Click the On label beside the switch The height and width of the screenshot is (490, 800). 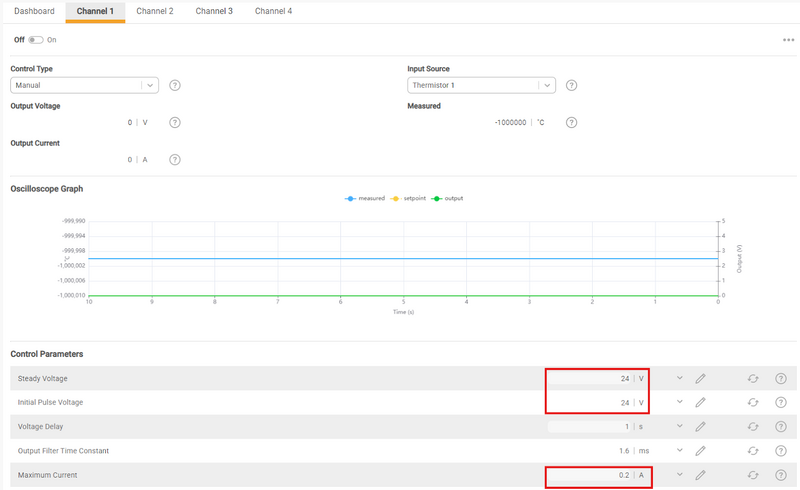point(52,40)
